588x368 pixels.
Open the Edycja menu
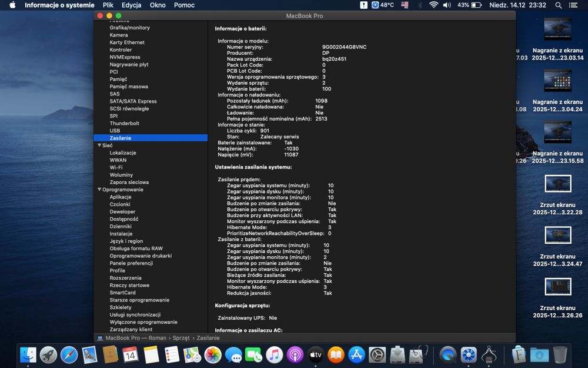pos(131,5)
